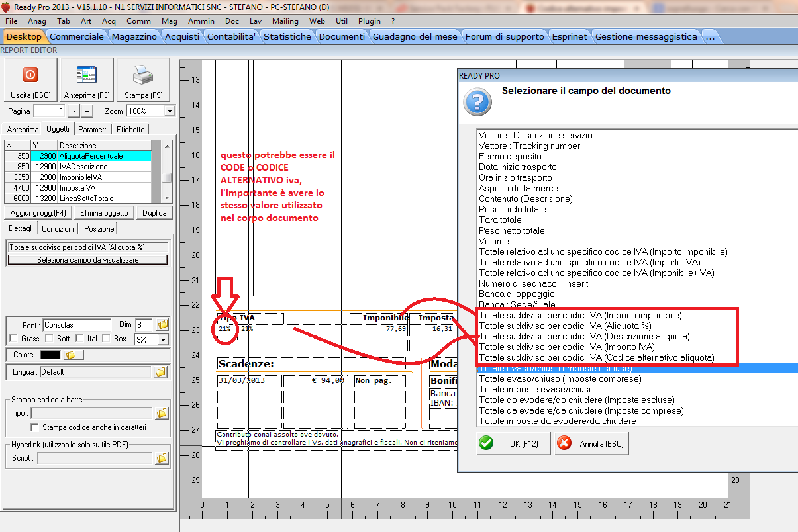
Task: Open the folder icon next to Lingua
Action: click(161, 372)
